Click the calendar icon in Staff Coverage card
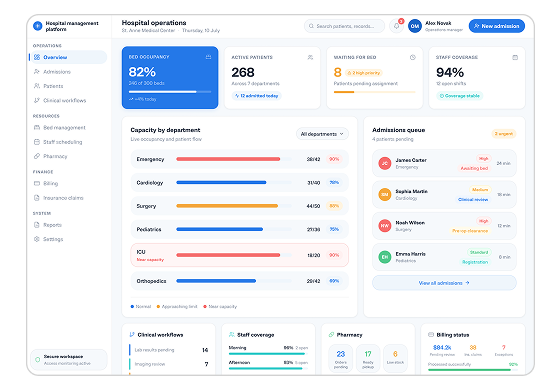Screen dimensions: 560x390 pyautogui.click(x=515, y=57)
